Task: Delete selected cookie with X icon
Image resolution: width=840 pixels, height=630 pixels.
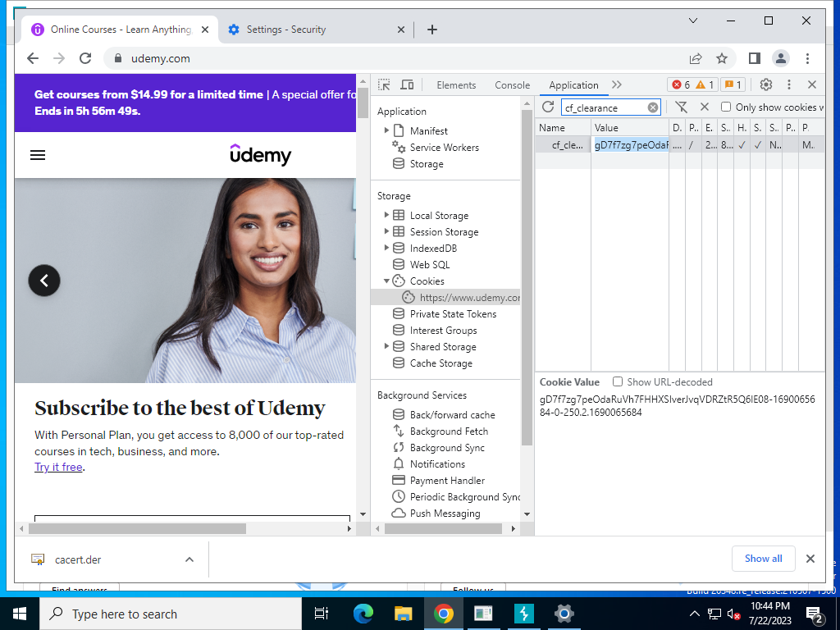Action: (705, 107)
